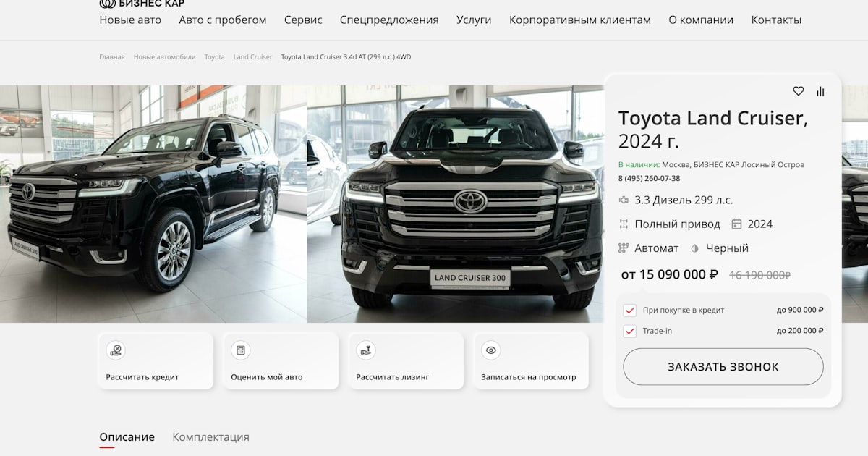The height and width of the screenshot is (456, 868).
Task: Go to Land Cruiser breadcrumb link
Action: click(x=252, y=57)
